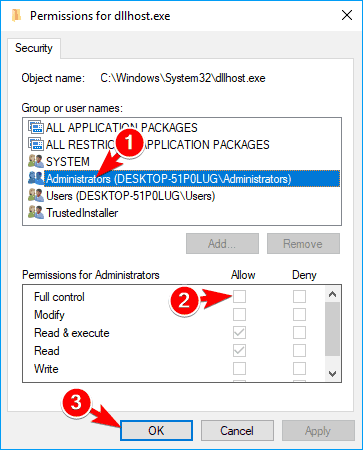The image size is (363, 450).
Task: Check Allow box for Write permission
Action: [239, 368]
